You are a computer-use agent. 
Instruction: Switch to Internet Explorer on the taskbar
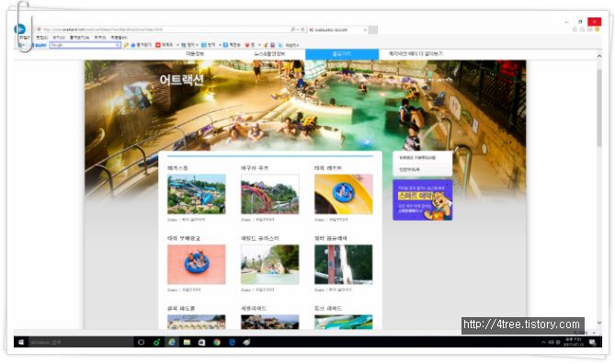pyautogui.click(x=172, y=343)
